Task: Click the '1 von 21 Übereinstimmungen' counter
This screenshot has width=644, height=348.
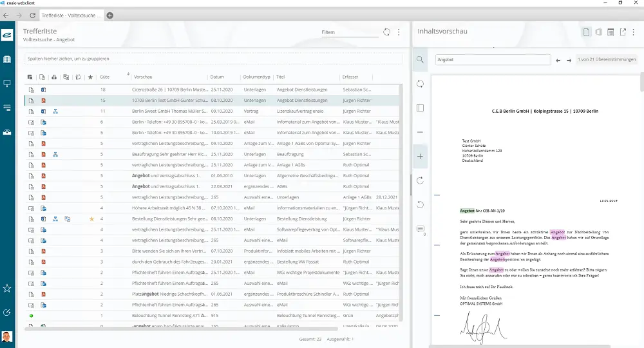Action: (x=607, y=59)
